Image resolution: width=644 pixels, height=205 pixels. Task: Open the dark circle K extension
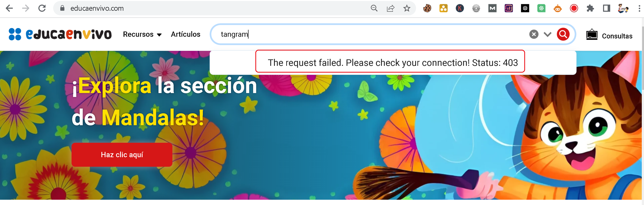tap(460, 8)
